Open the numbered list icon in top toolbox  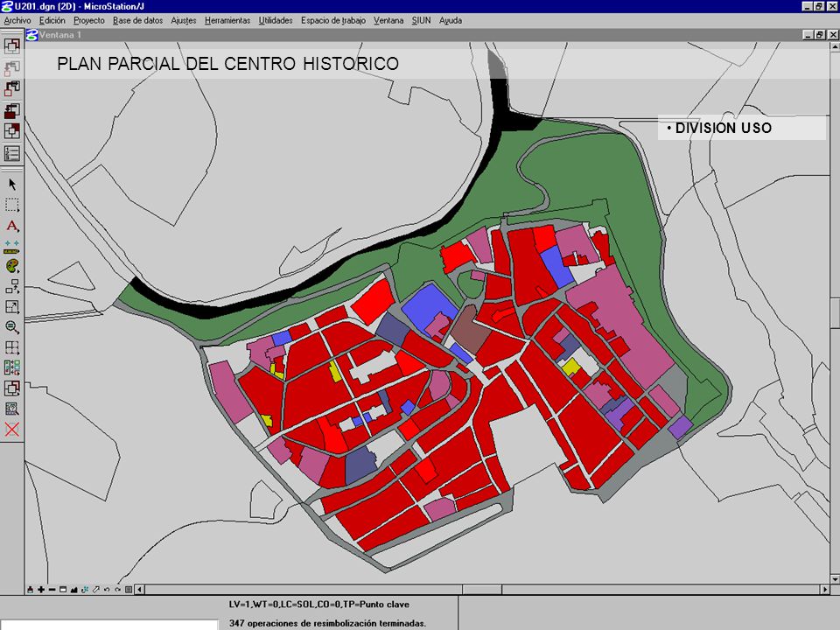(x=11, y=154)
